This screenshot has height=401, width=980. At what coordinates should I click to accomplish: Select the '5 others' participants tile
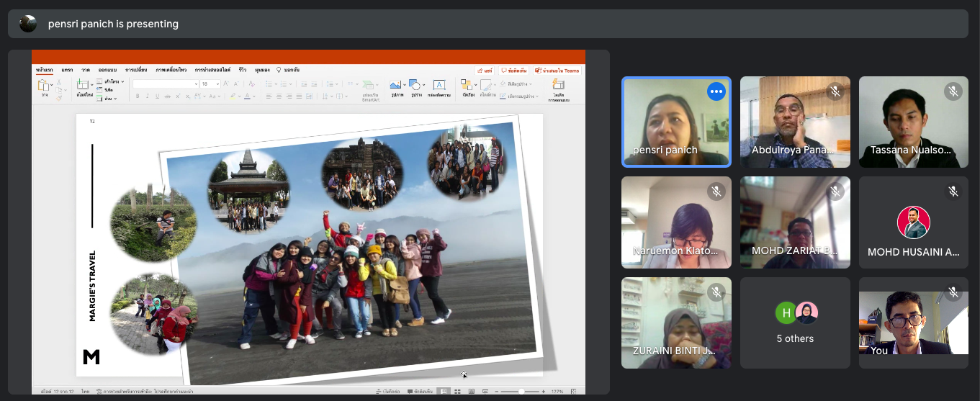(x=795, y=323)
